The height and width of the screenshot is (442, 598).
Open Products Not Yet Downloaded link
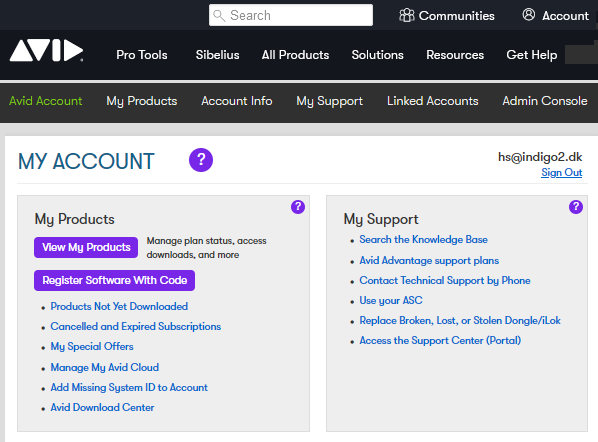(x=119, y=307)
